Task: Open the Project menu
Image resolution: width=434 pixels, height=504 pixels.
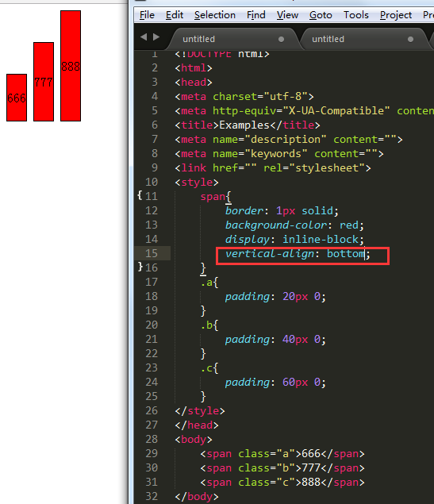Action: coord(396,15)
